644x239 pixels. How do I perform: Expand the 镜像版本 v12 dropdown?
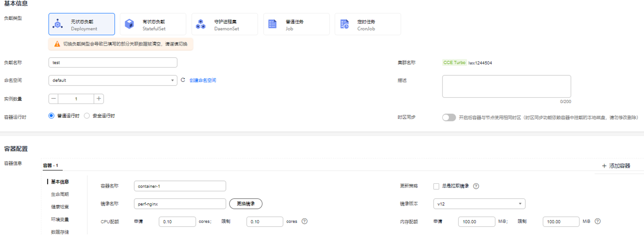pos(479,204)
